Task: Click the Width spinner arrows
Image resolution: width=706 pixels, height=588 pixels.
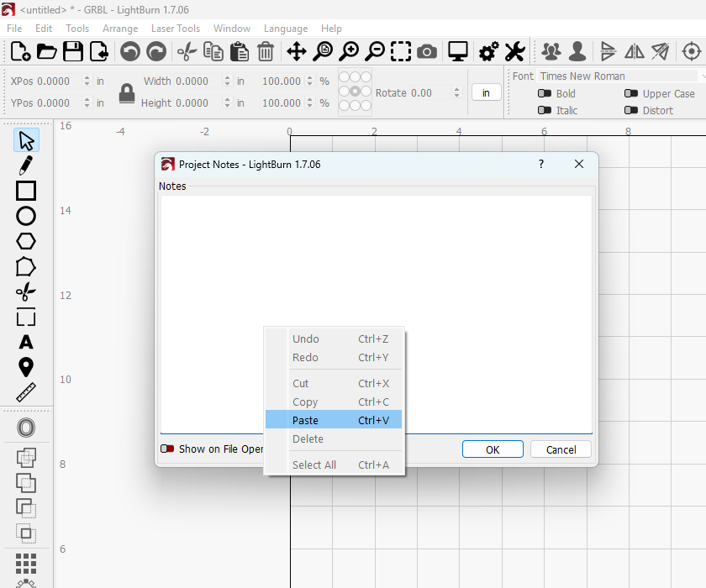Action: click(228, 81)
